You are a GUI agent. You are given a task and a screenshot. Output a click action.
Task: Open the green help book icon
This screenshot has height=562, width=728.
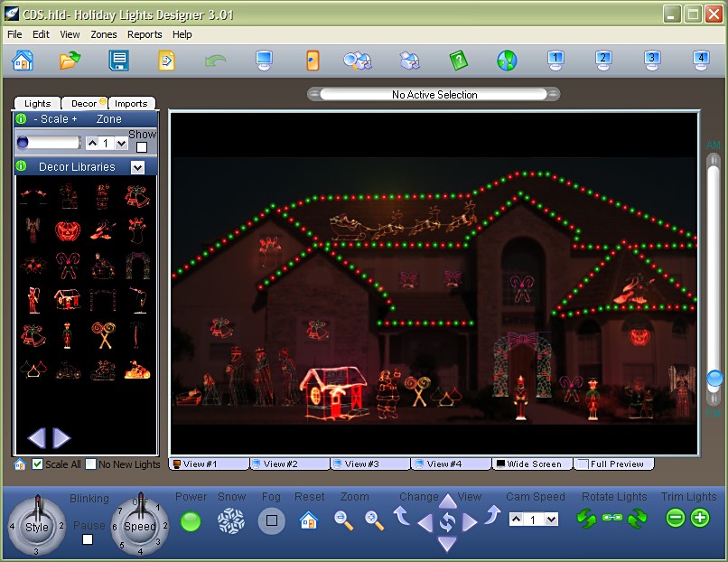tap(458, 61)
